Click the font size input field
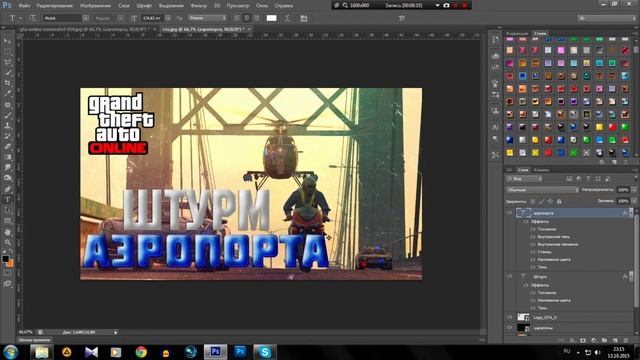640x360 pixels. point(153,18)
